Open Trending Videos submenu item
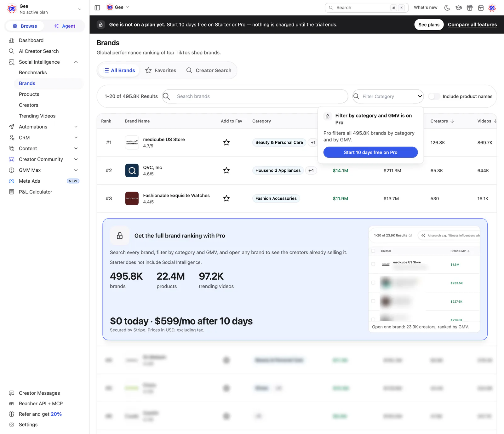The width and height of the screenshot is (504, 434). tap(37, 116)
